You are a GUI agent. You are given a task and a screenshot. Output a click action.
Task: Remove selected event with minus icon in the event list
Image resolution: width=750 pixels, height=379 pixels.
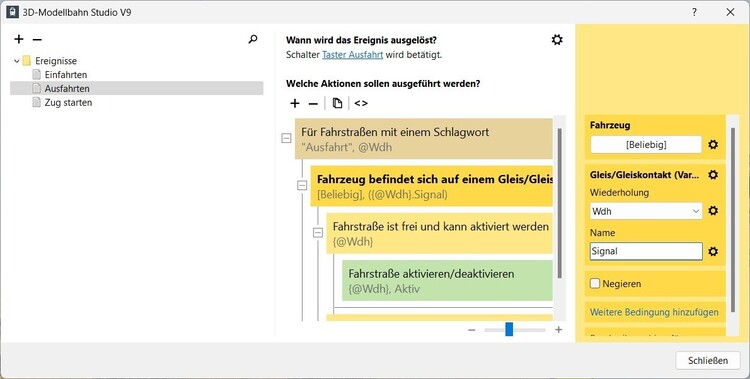point(37,39)
